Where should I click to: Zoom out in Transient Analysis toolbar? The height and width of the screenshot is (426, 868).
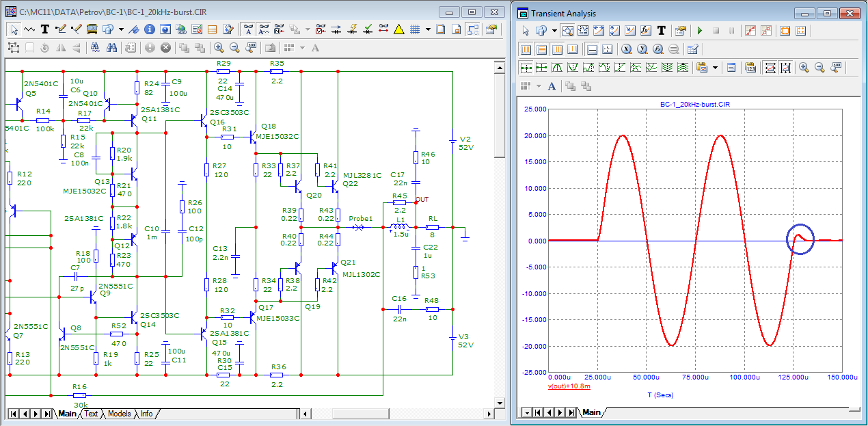819,68
